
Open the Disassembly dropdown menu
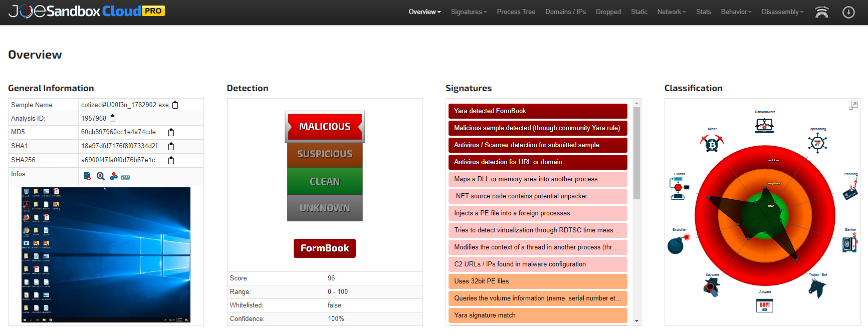[x=782, y=12]
